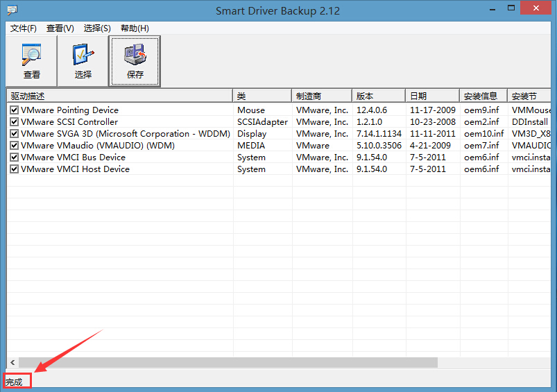
Task: Click the Smart Driver Backup title bar icon
Action: 12,10
